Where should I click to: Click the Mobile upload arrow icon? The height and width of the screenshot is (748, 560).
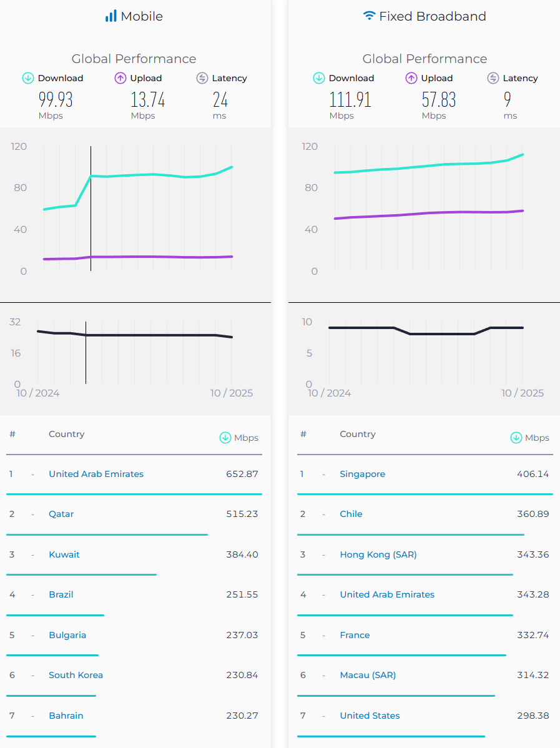tap(120, 78)
